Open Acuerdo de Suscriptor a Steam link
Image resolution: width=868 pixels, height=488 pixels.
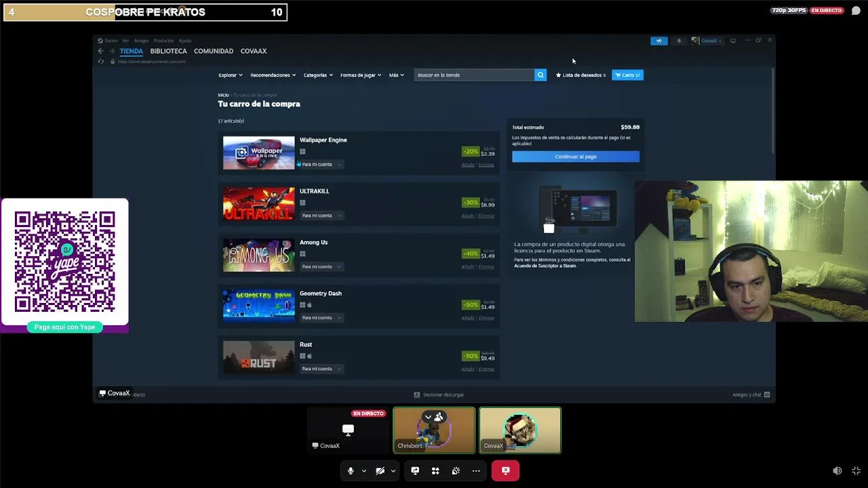[545, 266]
